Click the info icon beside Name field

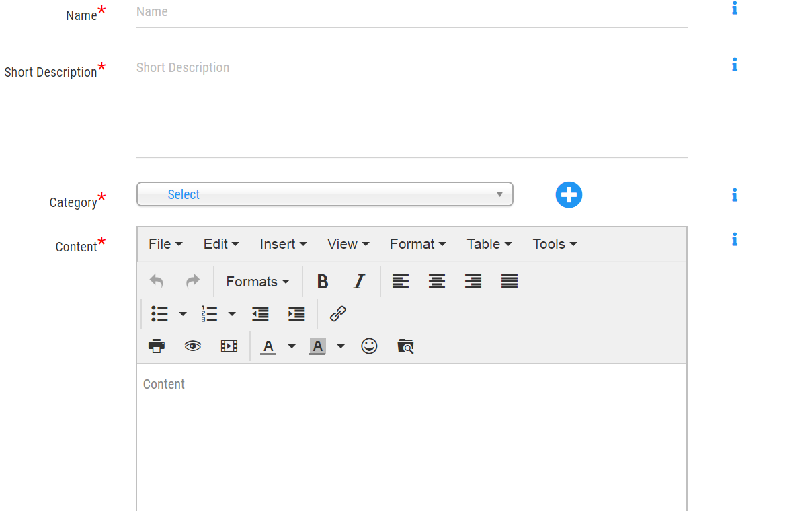point(735,9)
